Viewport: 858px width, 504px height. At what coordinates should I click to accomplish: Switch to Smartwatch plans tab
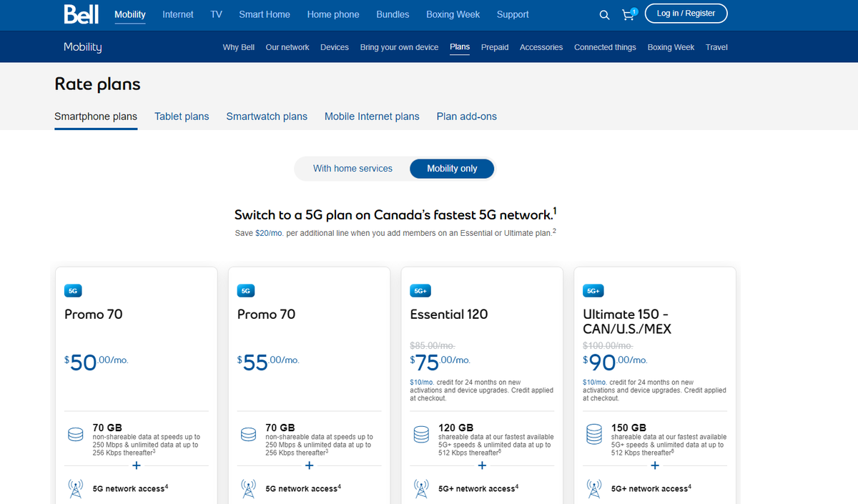267,117
